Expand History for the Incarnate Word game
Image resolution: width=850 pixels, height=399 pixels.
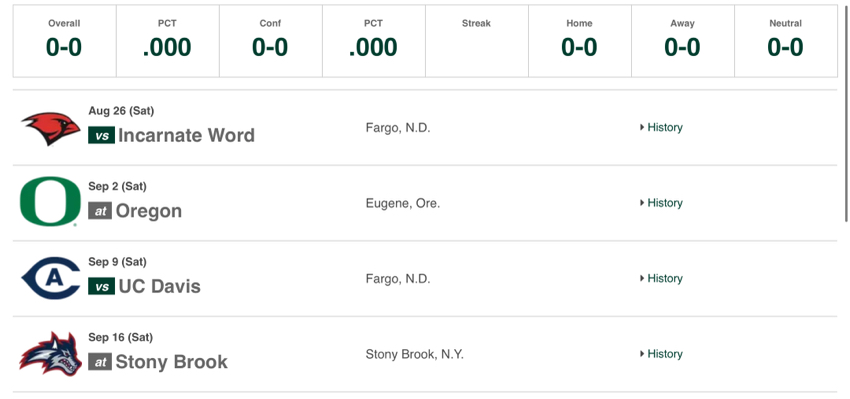[661, 127]
